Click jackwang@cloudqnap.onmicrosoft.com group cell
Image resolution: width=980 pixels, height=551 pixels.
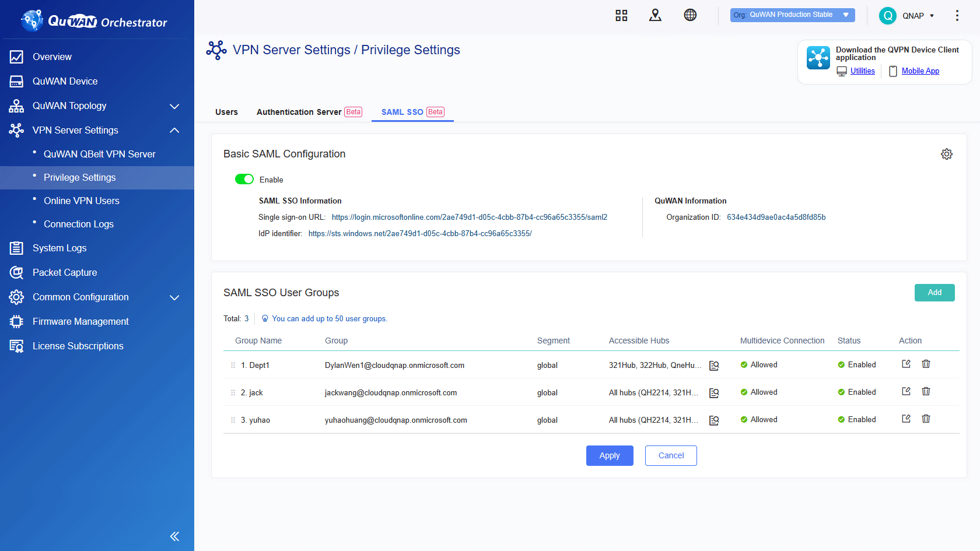tap(391, 393)
